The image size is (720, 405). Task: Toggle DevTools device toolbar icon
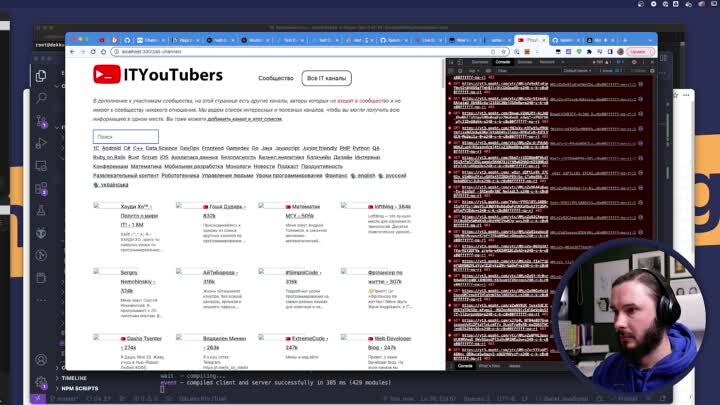click(460, 62)
